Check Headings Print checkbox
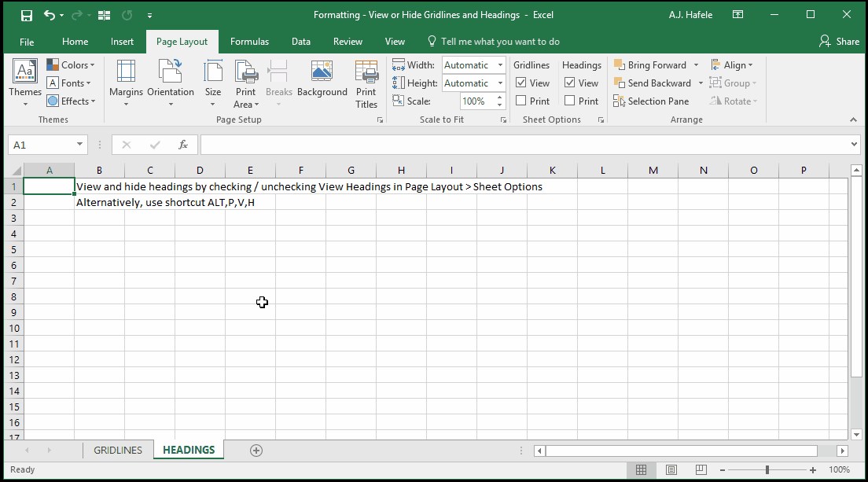 [x=569, y=101]
